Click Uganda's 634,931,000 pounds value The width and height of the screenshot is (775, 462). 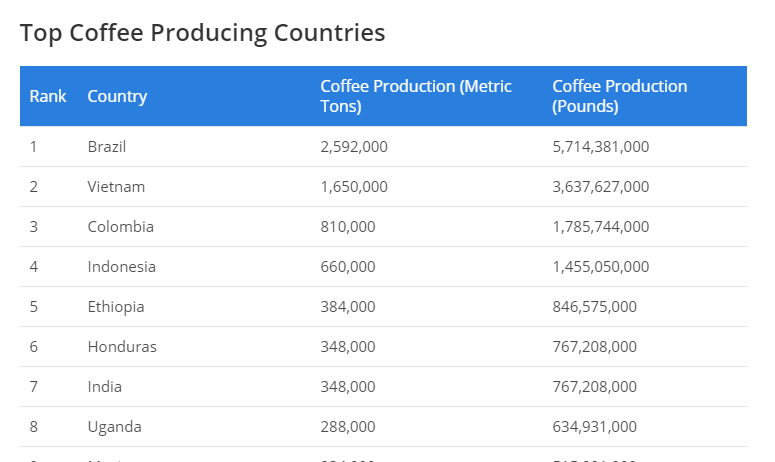click(x=594, y=427)
